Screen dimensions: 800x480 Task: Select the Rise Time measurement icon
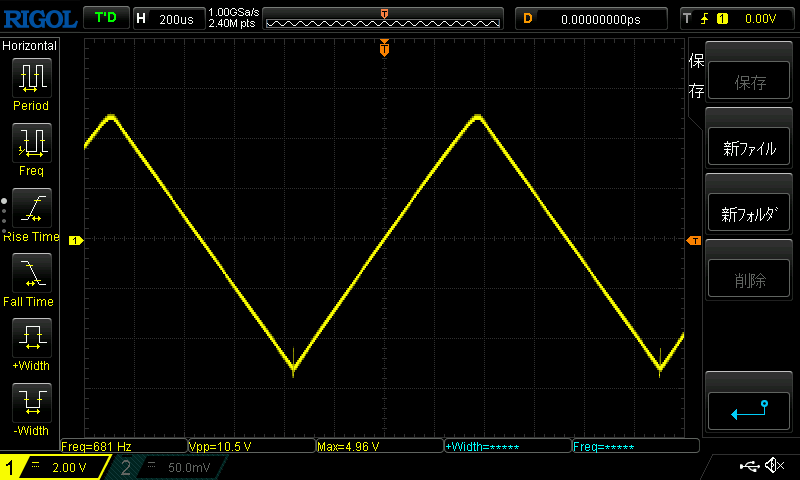coord(32,208)
